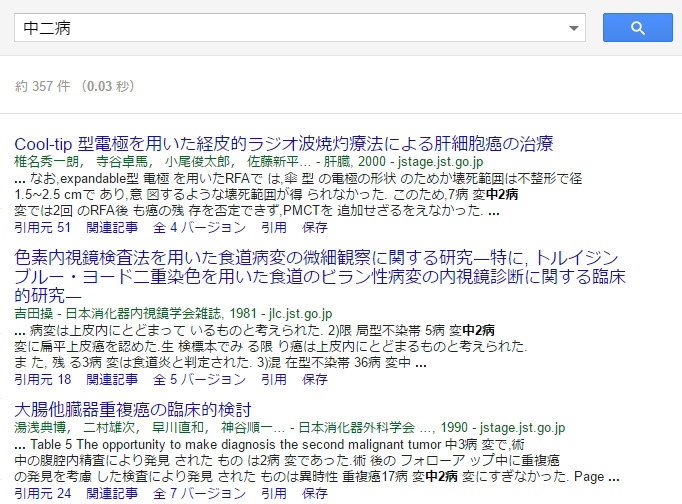The height and width of the screenshot is (504, 682).
Task: Click 引用元 24 under the third result
Action: point(43,493)
